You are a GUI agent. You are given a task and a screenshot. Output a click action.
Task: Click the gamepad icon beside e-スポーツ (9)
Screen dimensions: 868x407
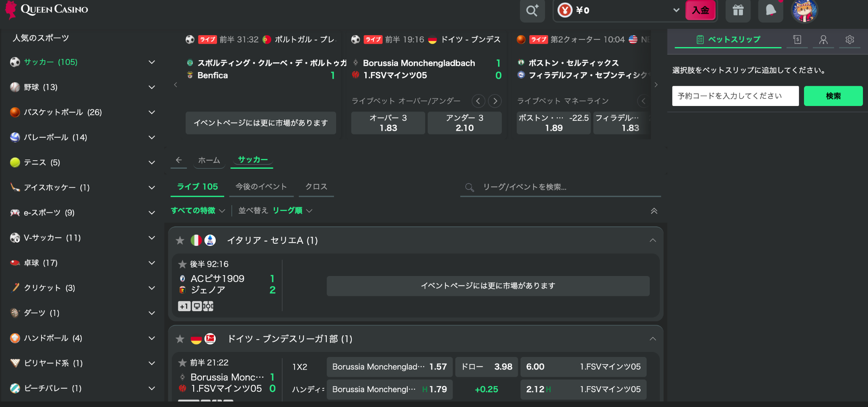(x=15, y=212)
